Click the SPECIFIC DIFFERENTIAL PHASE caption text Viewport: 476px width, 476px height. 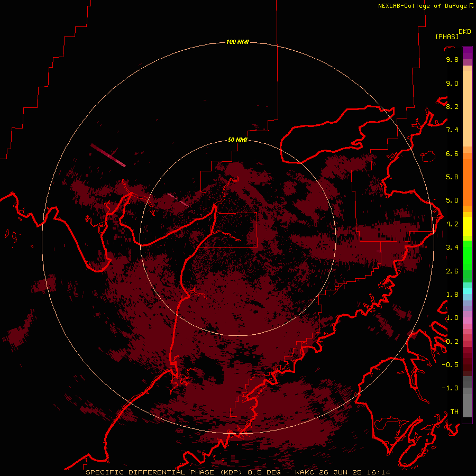[150, 472]
